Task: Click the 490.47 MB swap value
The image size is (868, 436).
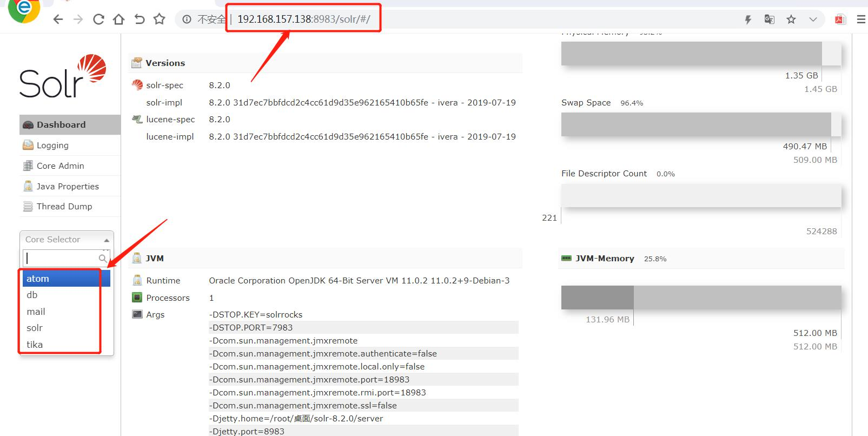Action: coord(805,146)
